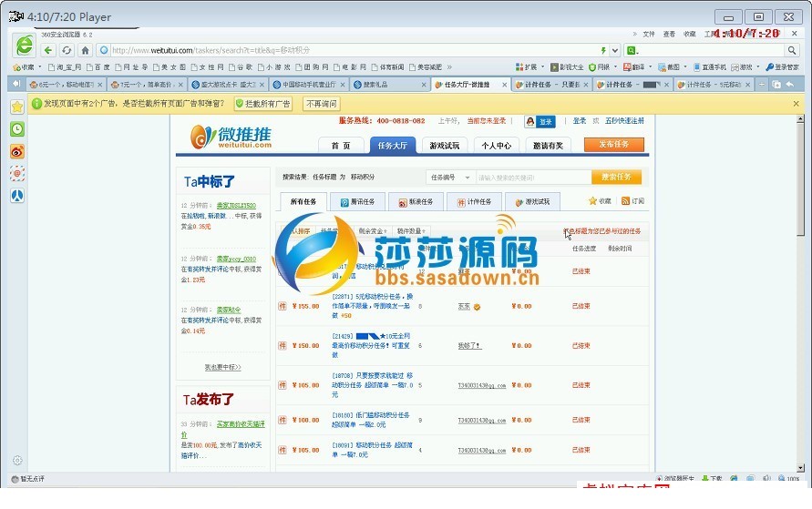The width and height of the screenshot is (812, 509).
Task: Open the 查看 menu
Action: click(669, 34)
